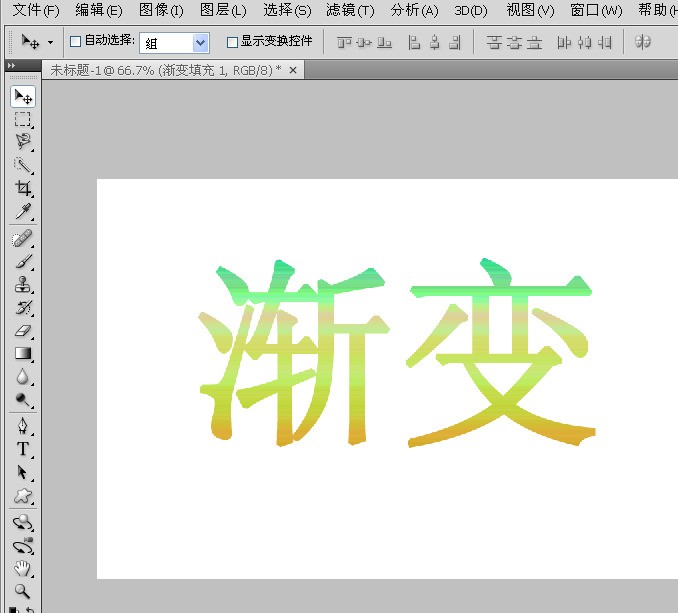The width and height of the screenshot is (678, 613).
Task: Distribute vertical centers button
Action: pyautogui.click(x=514, y=42)
